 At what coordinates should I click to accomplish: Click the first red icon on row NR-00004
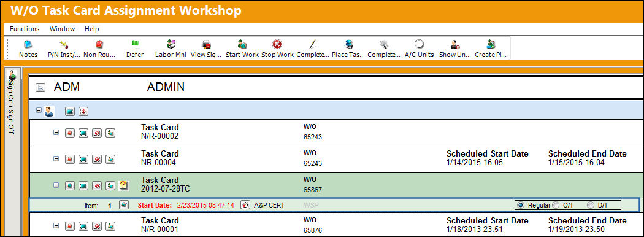pos(70,159)
